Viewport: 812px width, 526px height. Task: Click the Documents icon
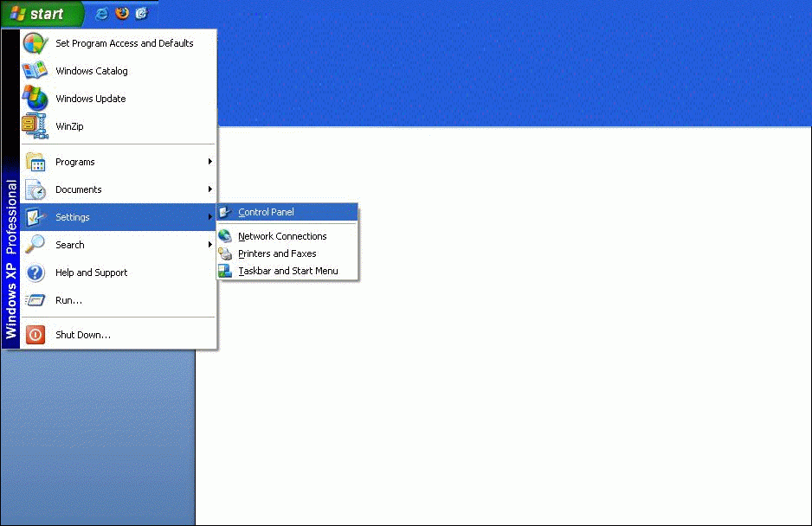coord(35,189)
